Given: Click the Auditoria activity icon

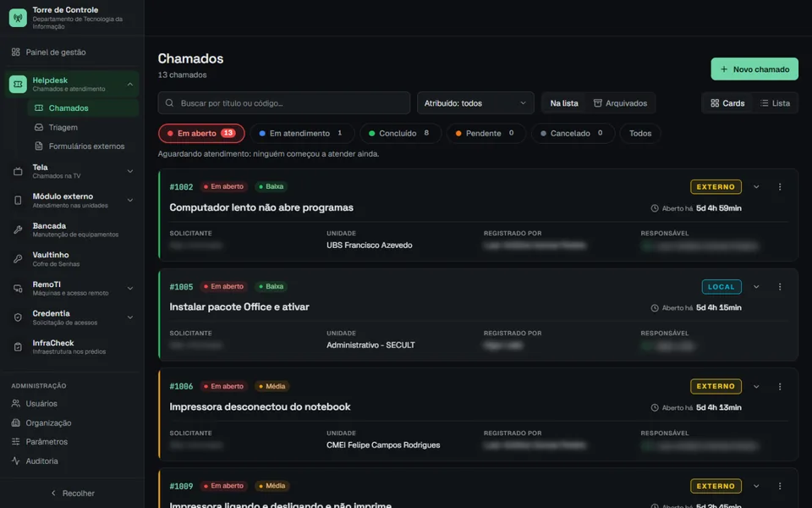Looking at the screenshot, I should tap(15, 461).
